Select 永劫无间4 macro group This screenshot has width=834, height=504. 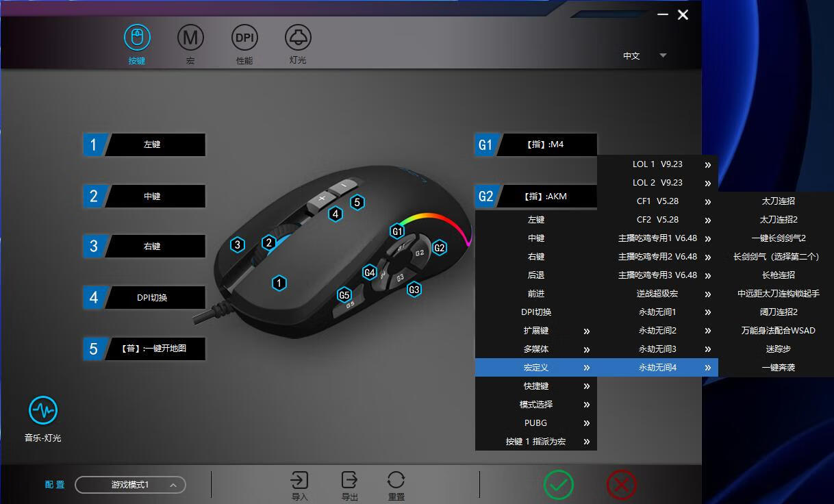(x=657, y=368)
